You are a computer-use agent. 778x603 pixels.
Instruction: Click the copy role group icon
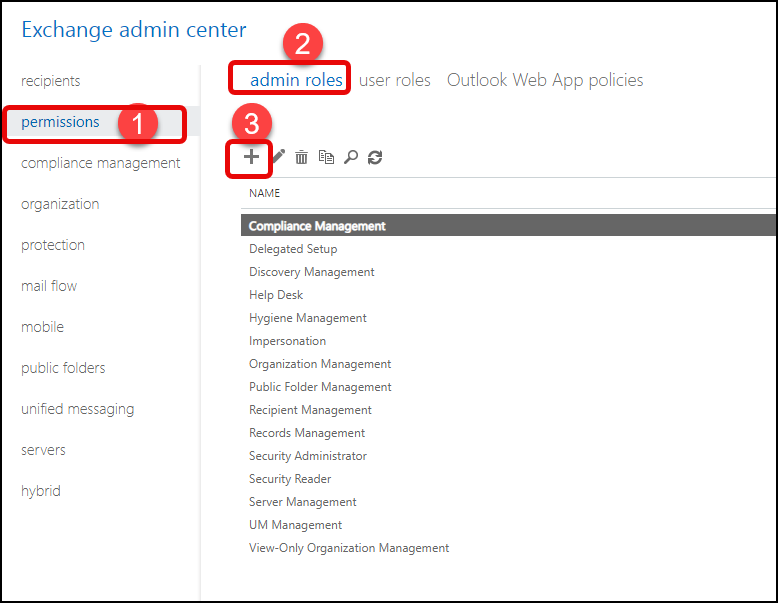click(x=326, y=157)
